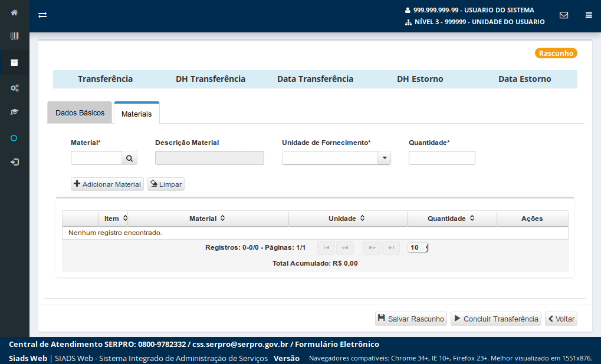Open the home icon in sidebar

coord(14,12)
